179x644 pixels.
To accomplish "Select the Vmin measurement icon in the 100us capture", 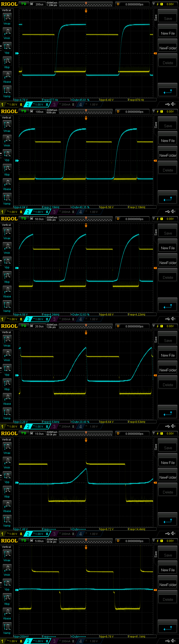I will point(7,140).
